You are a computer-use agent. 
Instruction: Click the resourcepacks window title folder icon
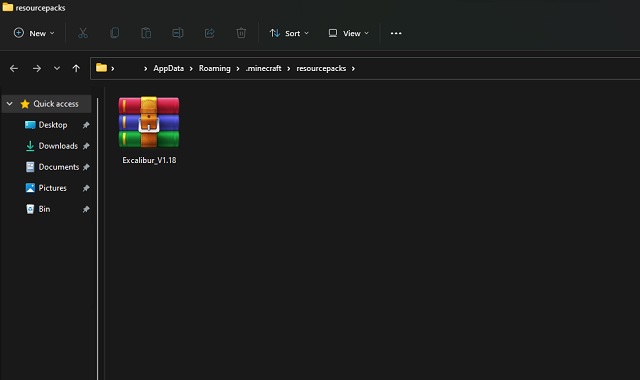7,7
